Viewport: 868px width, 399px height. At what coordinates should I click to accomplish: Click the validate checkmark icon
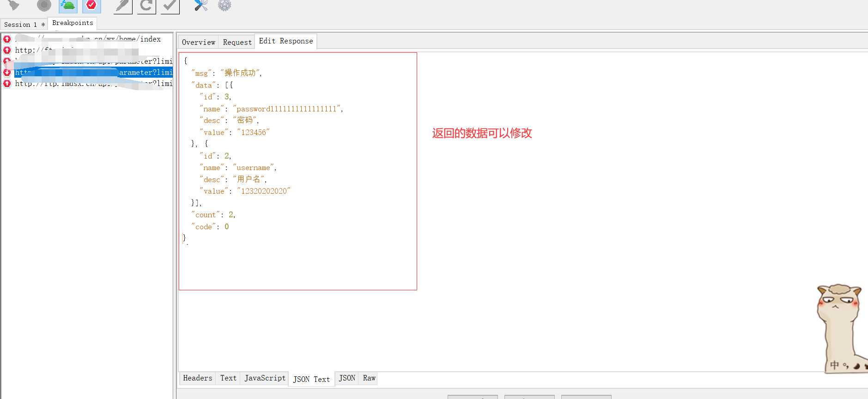point(170,6)
